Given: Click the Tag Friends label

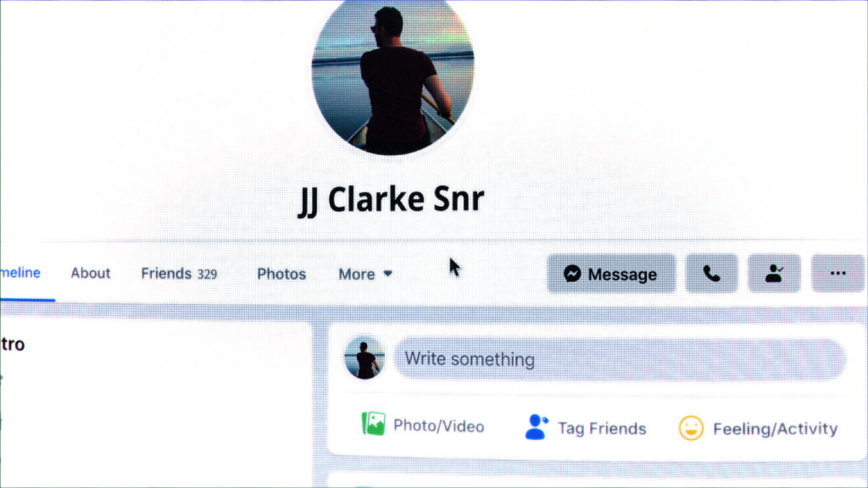Looking at the screenshot, I should coord(602,428).
